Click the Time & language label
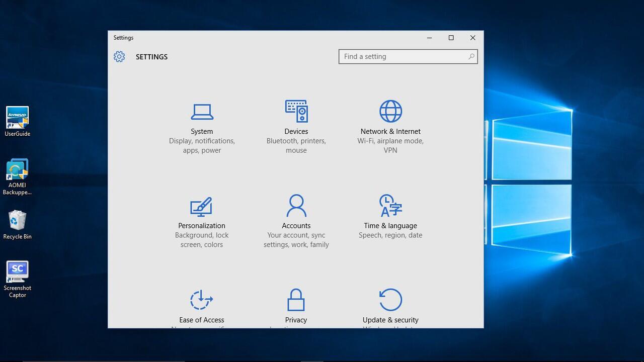This screenshot has width=644, height=362. click(x=390, y=226)
